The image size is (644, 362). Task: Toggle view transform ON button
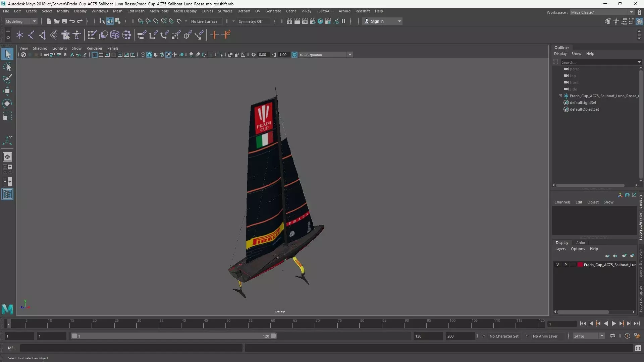click(294, 55)
